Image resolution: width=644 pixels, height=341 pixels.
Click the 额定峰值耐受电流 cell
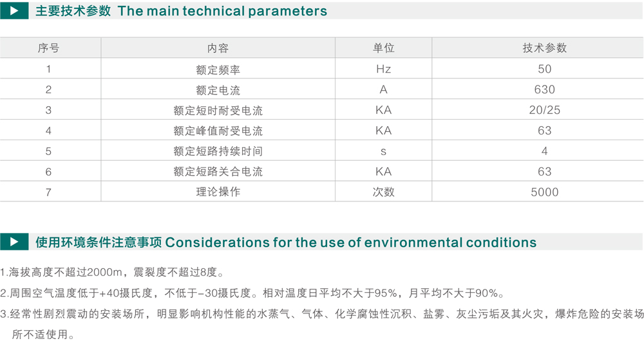[218, 131]
